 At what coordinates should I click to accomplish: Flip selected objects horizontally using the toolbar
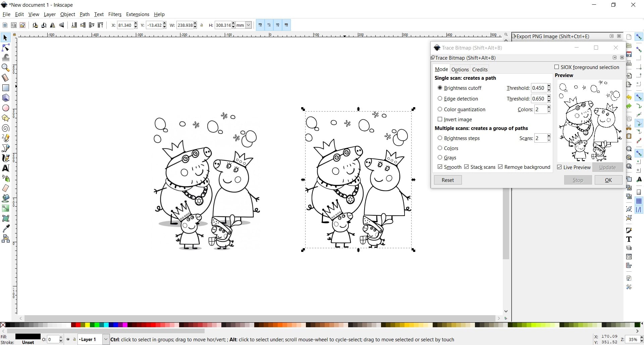tap(53, 25)
